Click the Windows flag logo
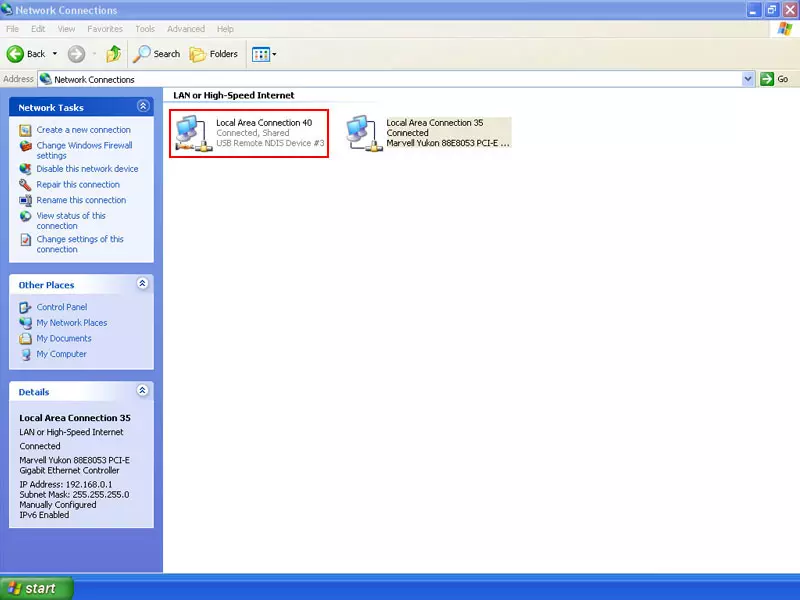Screen dimensions: 800x600 [x=785, y=29]
